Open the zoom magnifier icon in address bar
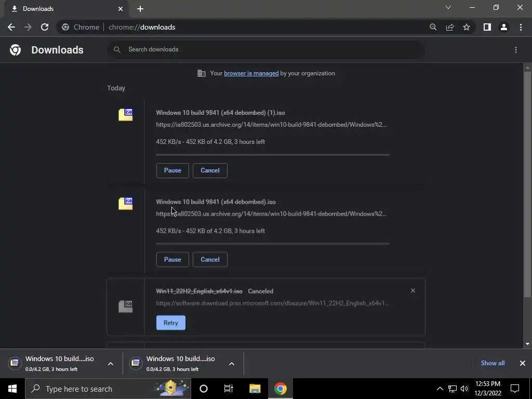This screenshot has width=532, height=399. (433, 27)
